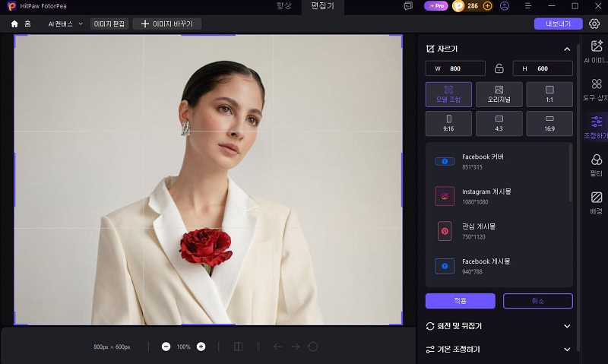Viewport: 608px width, 364px height.
Task: Click the 자르기 crop icon in header
Action: pyautogui.click(x=430, y=49)
